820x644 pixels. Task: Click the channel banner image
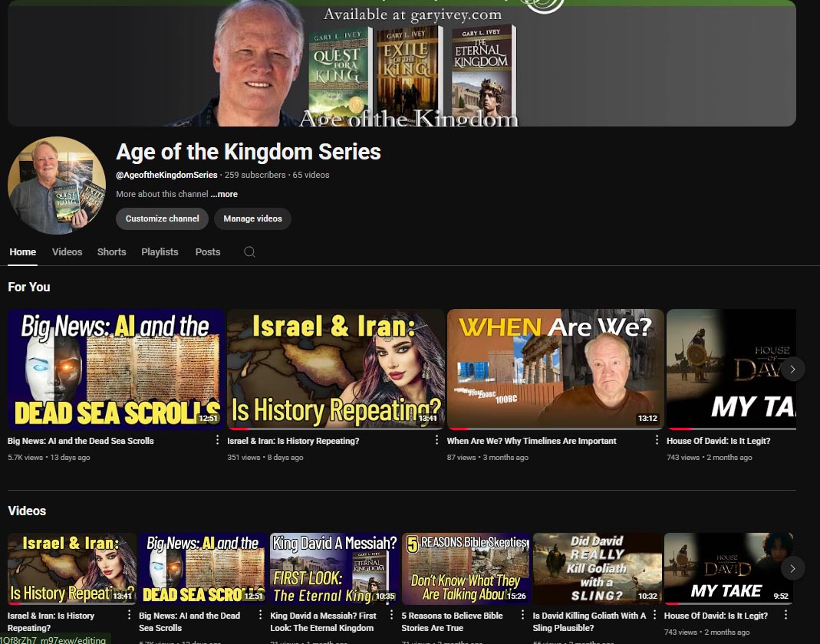pyautogui.click(x=402, y=63)
